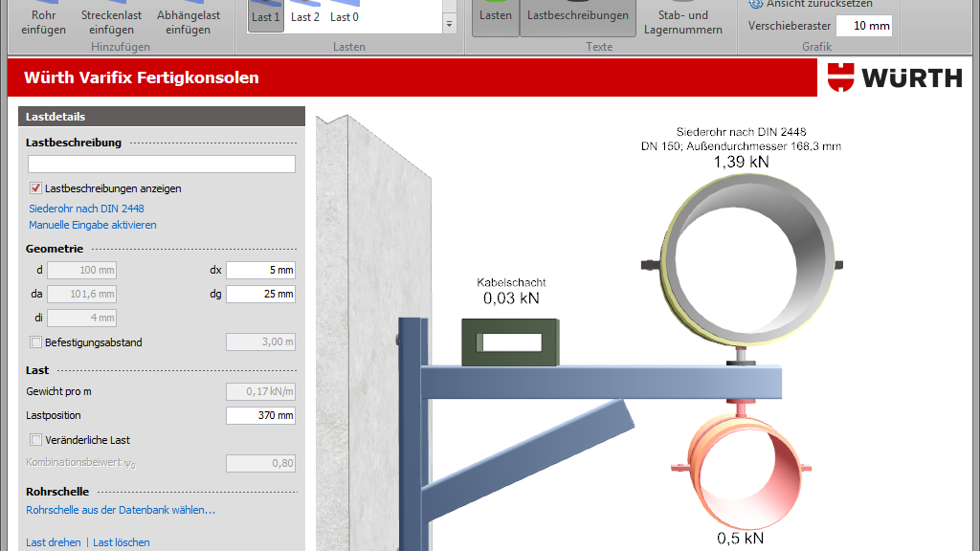Click Last drehen link

(54, 542)
